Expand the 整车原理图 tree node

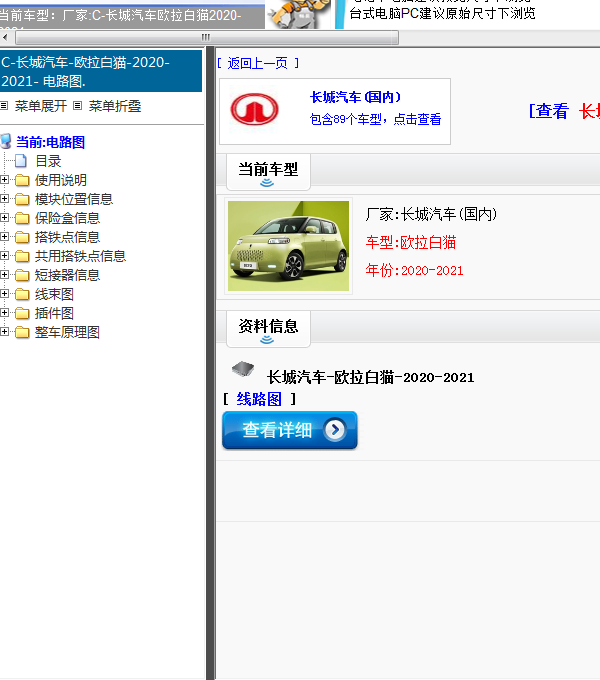4,332
